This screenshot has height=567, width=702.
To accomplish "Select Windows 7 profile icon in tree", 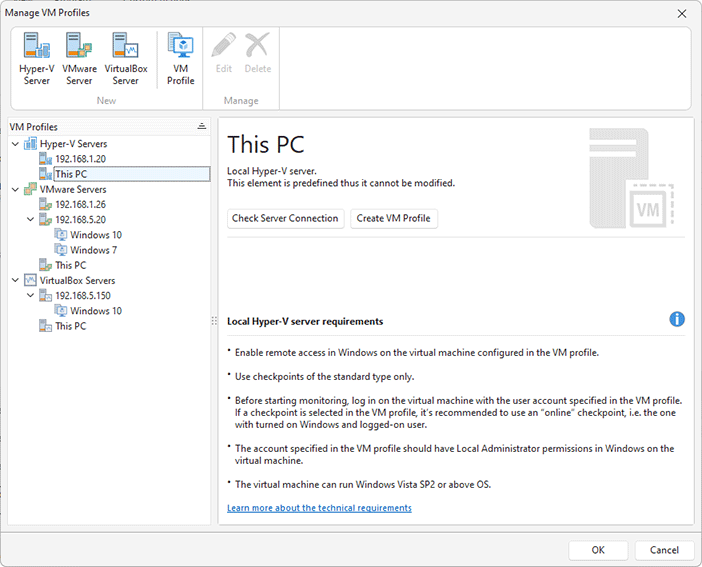I will pyautogui.click(x=61, y=250).
